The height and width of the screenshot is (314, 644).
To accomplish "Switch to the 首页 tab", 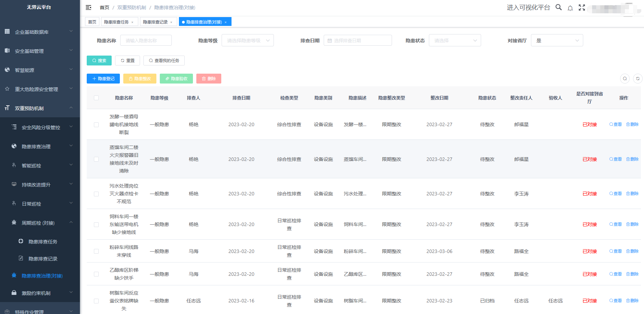I will (x=92, y=22).
